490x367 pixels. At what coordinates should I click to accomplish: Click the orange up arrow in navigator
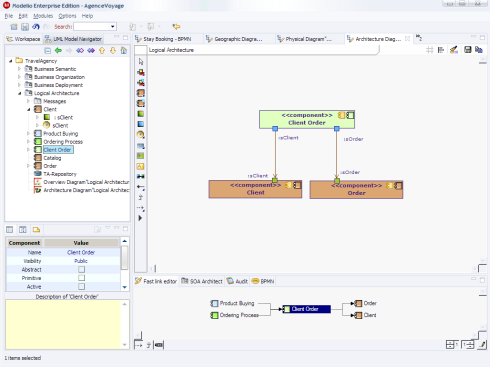click(x=102, y=50)
